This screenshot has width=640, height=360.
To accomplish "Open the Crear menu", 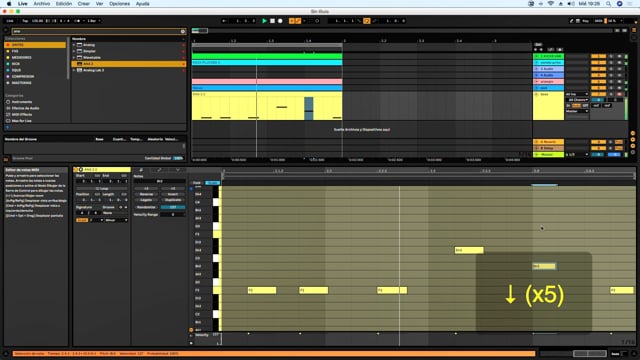I will point(84,4).
